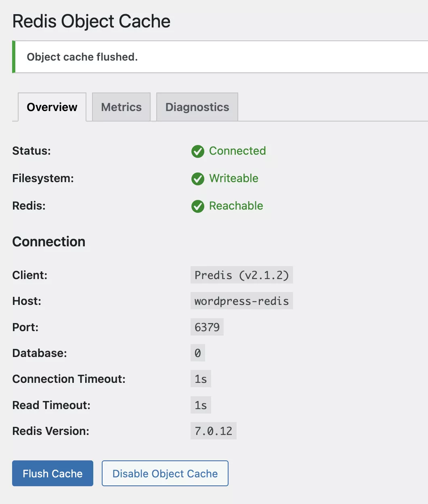
Task: Click the Redis Version 7.0.12 value
Action: point(213,431)
